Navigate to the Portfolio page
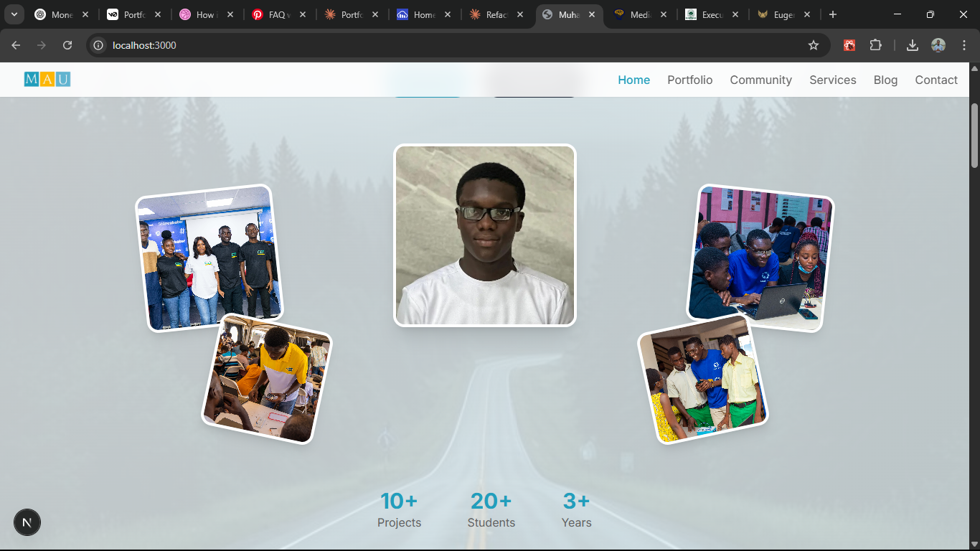Screen dimensions: 980x551 [689, 80]
